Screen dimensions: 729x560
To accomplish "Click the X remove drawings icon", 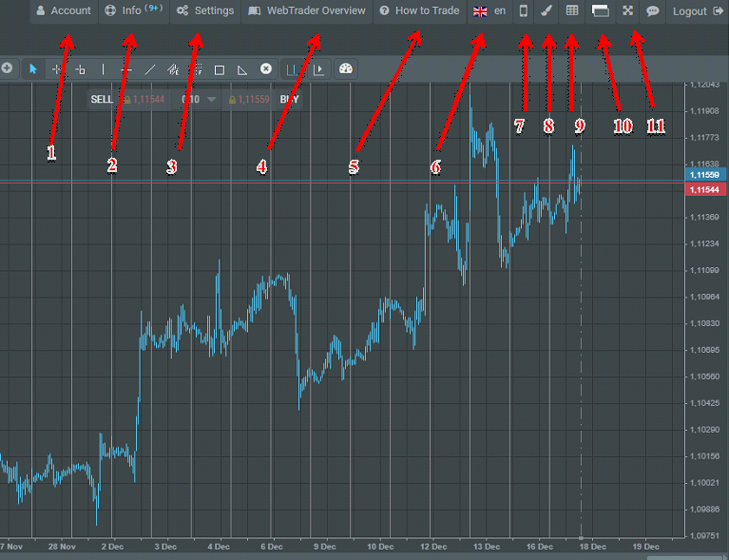I will [x=266, y=68].
